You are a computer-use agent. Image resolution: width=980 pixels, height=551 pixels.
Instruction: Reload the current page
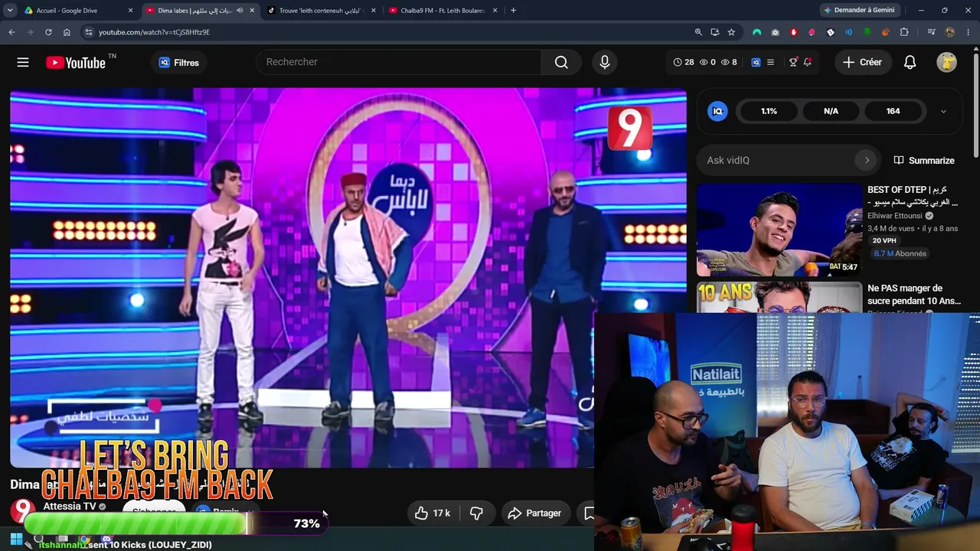[x=48, y=32]
